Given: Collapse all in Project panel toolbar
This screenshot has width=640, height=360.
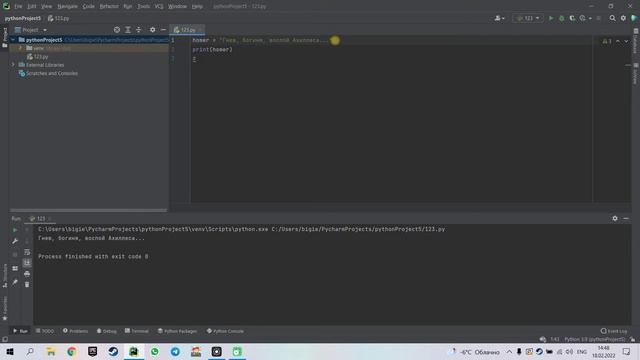Looking at the screenshot, I should tap(138, 30).
